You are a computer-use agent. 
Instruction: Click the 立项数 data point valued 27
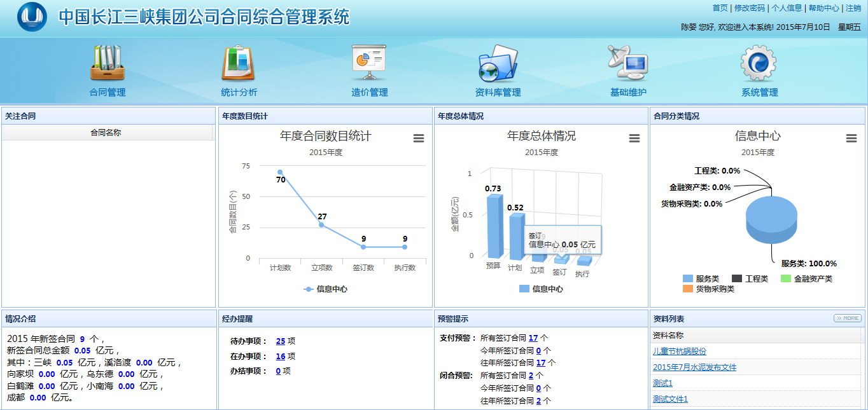coord(321,225)
